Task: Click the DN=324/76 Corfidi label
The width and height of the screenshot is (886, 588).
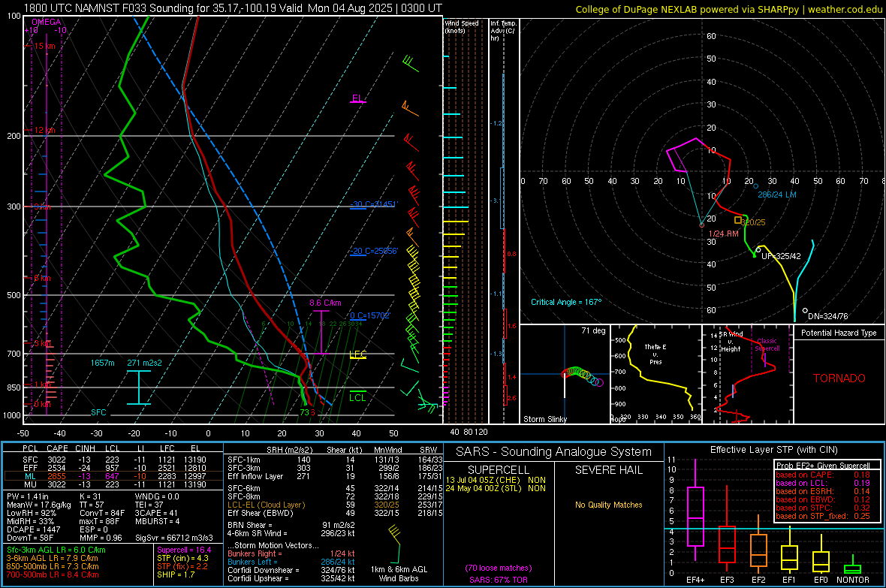Action: coord(827,316)
